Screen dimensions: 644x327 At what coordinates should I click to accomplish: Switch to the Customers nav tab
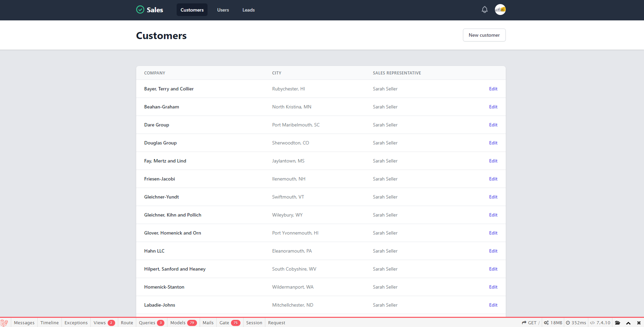click(192, 10)
